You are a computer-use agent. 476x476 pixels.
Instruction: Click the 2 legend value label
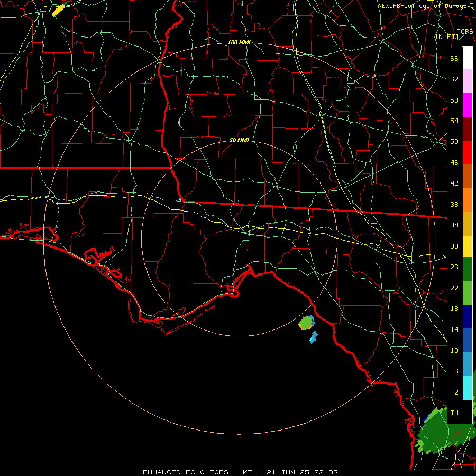click(456, 392)
